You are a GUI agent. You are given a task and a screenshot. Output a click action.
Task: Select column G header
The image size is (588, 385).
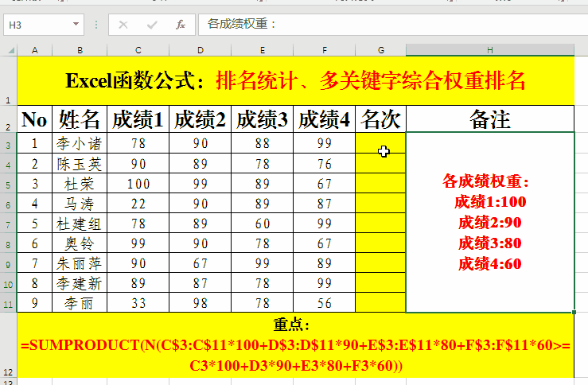click(381, 50)
